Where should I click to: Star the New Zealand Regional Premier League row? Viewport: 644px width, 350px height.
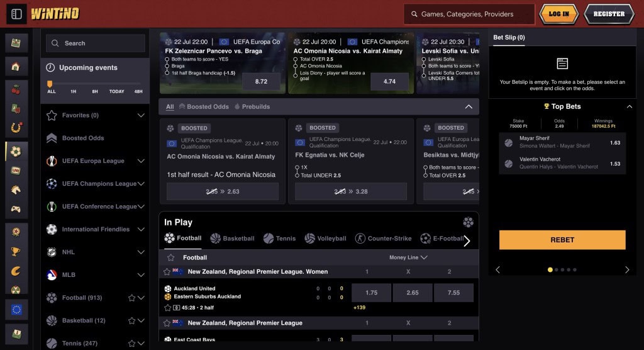click(x=167, y=324)
